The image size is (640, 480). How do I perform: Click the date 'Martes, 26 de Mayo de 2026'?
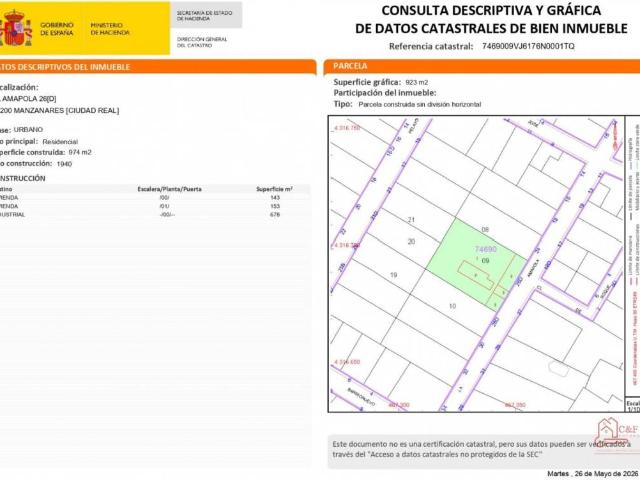click(593, 474)
